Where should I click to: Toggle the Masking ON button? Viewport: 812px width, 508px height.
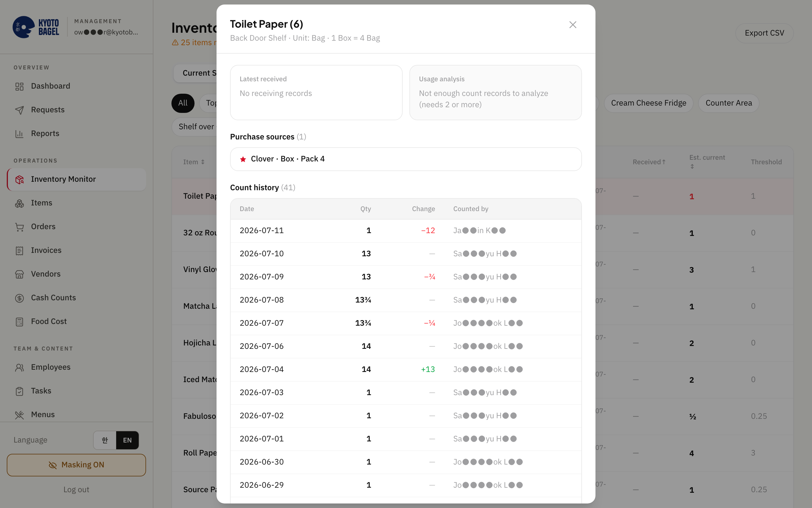(x=76, y=465)
